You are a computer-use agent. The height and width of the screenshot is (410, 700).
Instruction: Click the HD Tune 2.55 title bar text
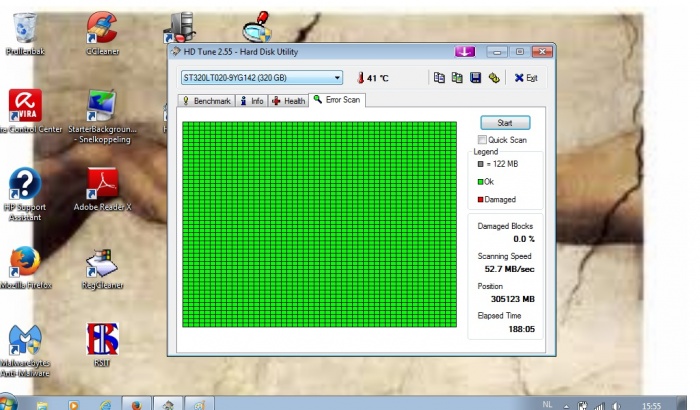click(x=241, y=52)
